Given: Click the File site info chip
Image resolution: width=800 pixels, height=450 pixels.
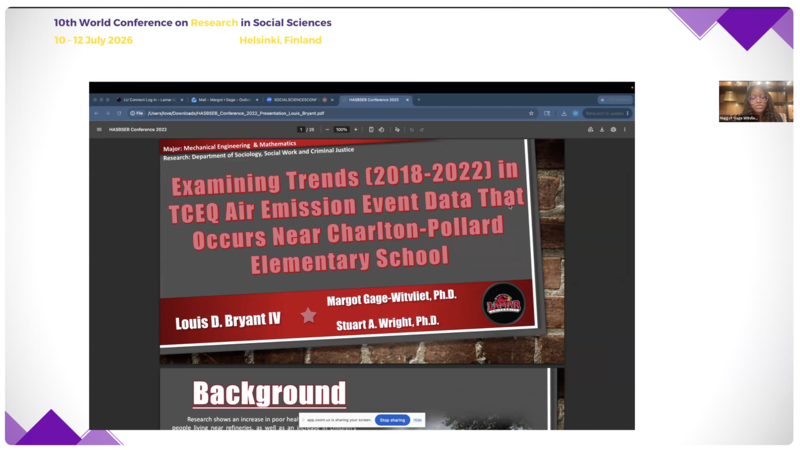Looking at the screenshot, I should [136, 113].
